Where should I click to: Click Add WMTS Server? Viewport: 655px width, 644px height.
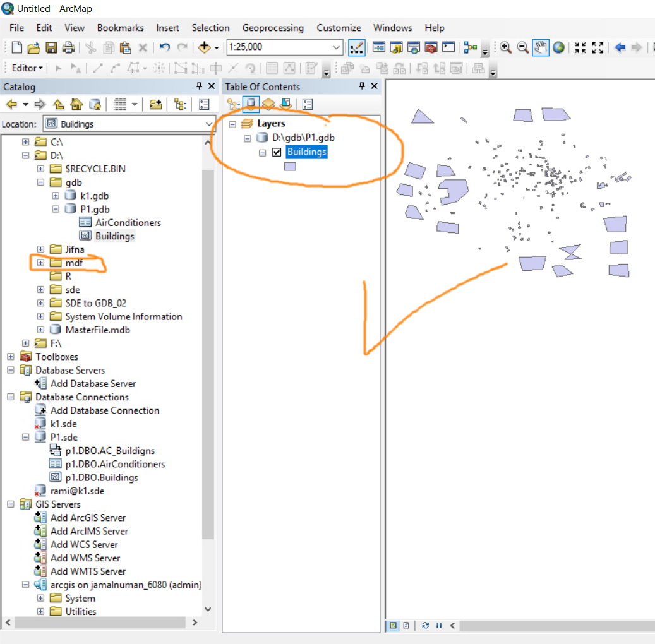pos(88,571)
